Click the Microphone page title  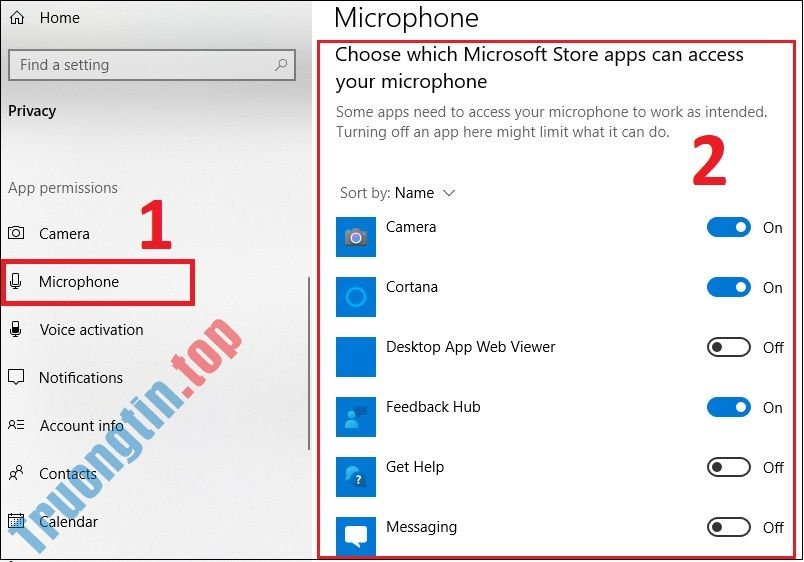point(406,18)
